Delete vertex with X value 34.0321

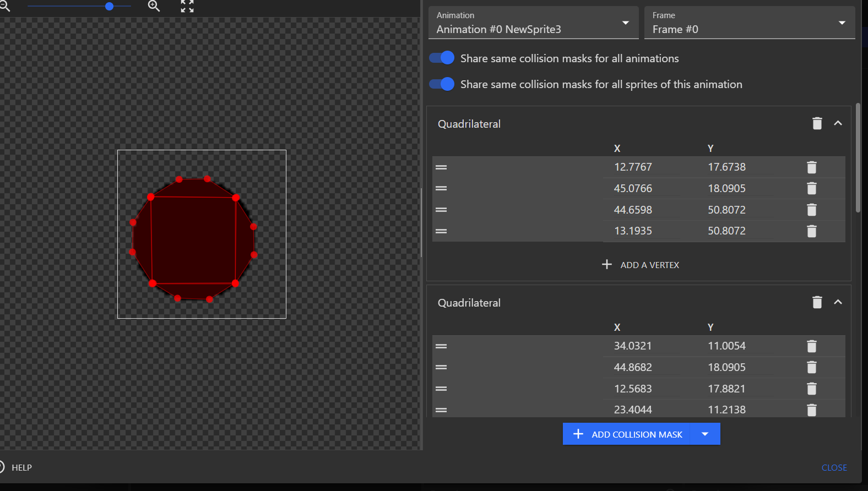pyautogui.click(x=811, y=346)
